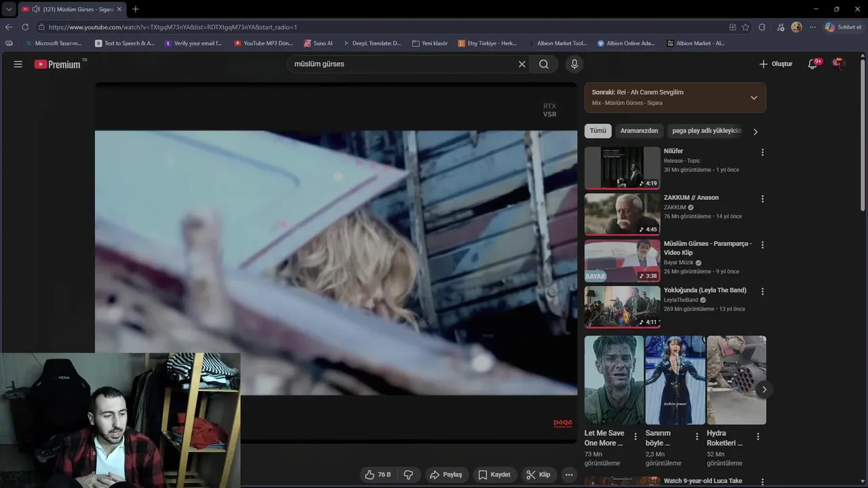Open Müslüm Gürses Paramparça title link
Viewport: 868px width, 488px height.
pos(707,248)
